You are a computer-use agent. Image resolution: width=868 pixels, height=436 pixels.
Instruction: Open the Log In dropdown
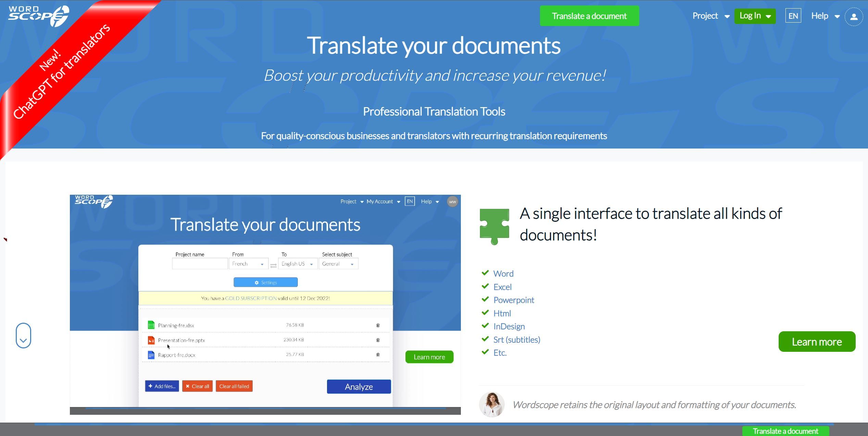coord(755,16)
